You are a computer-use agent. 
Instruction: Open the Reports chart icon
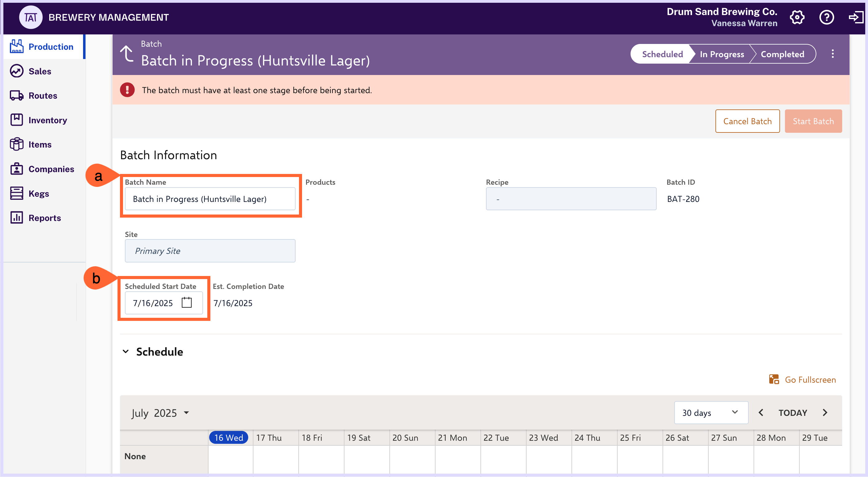[x=17, y=218]
